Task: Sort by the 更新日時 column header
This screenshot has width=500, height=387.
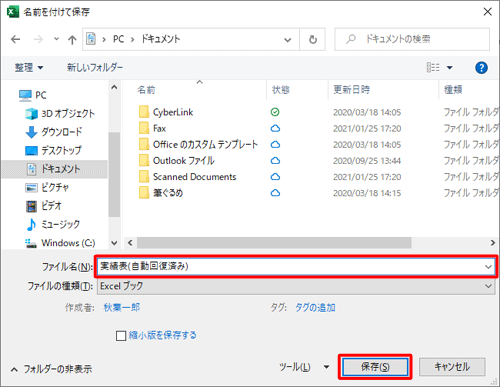Action: tap(352, 90)
